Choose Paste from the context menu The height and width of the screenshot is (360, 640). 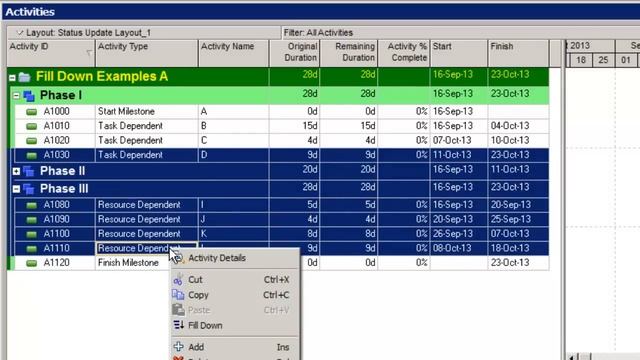coord(235,310)
